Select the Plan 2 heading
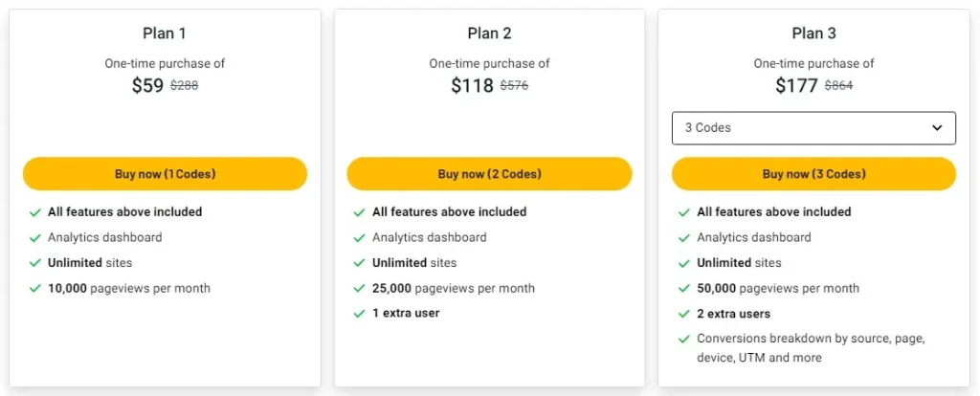 point(489,33)
